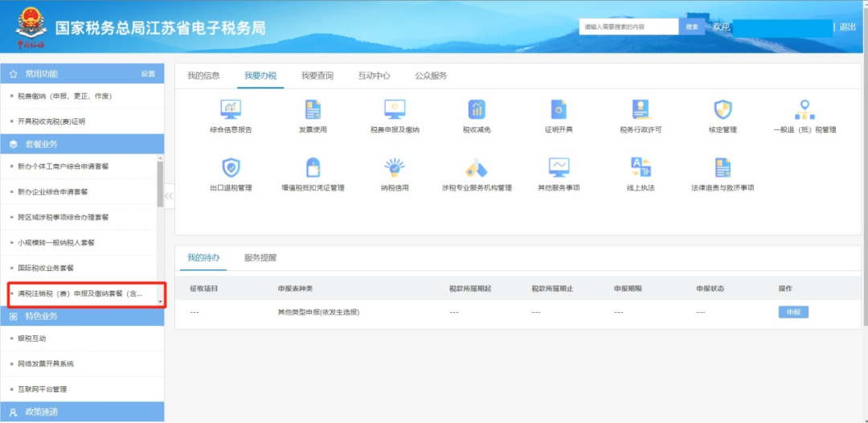868x423 pixels.
Task: Click sidebar list scroll-down arrow
Action: pos(161,302)
